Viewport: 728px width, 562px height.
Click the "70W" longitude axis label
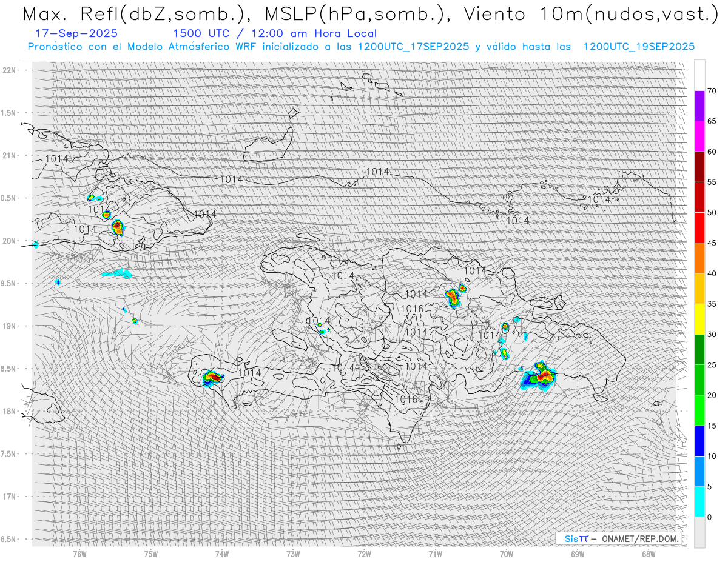(506, 554)
